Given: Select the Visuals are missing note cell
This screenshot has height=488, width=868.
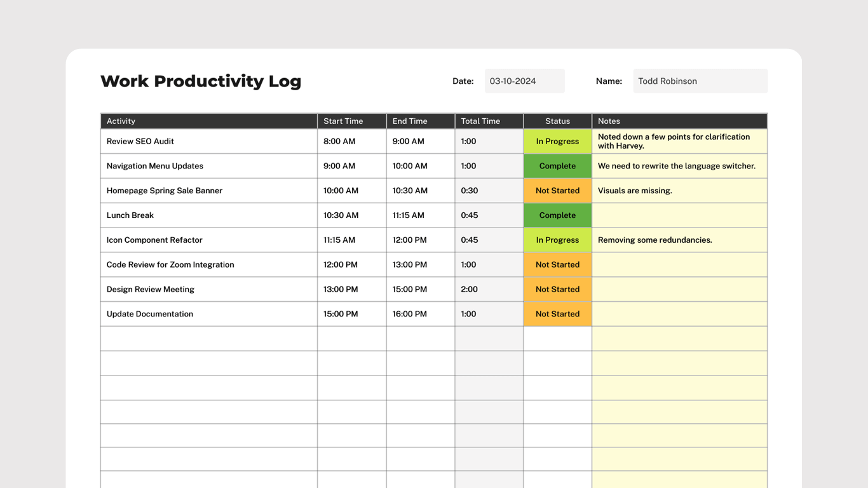Looking at the screenshot, I should (x=679, y=190).
